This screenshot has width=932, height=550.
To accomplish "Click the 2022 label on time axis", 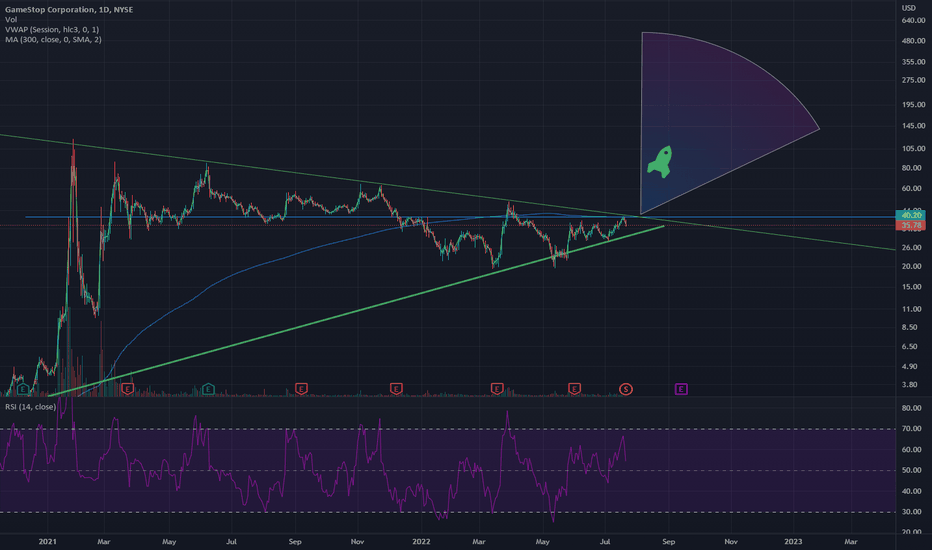I will [x=421, y=542].
